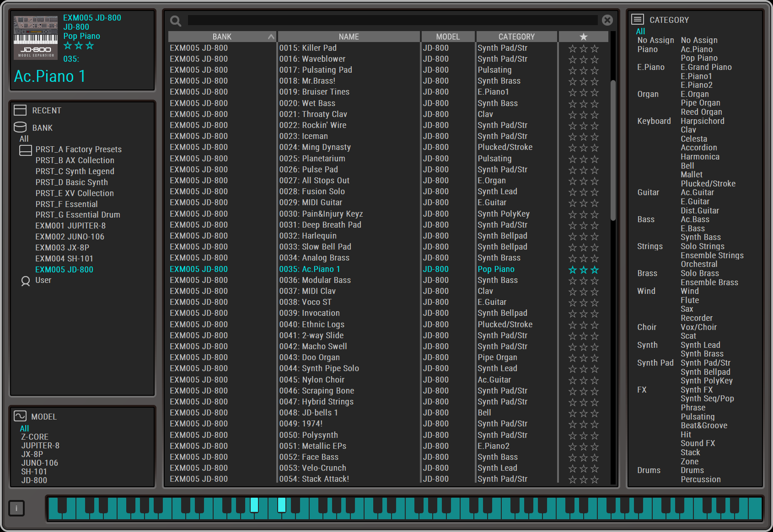This screenshot has width=773, height=532.
Task: Select PRST_G Essential Drum bank
Action: tap(78, 215)
